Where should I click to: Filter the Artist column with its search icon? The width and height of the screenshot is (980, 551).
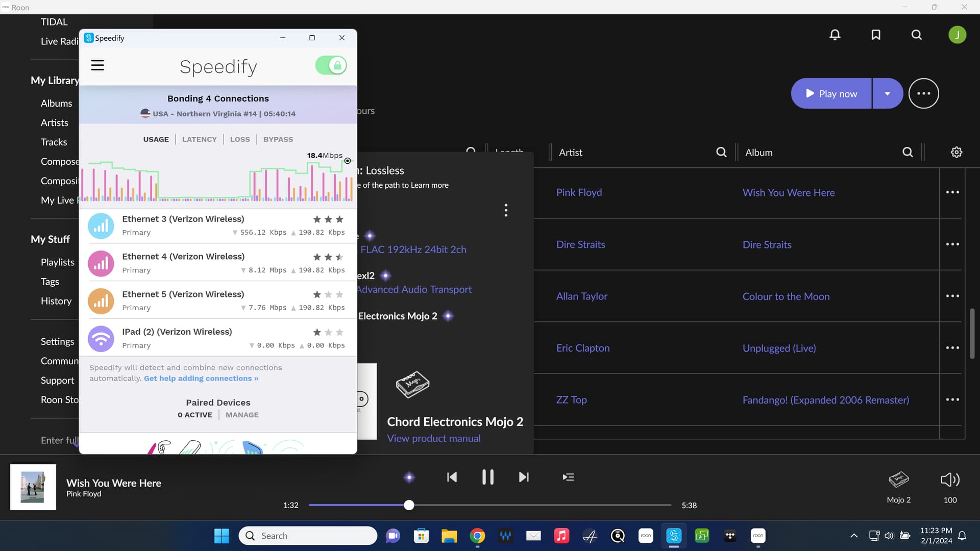[721, 152]
